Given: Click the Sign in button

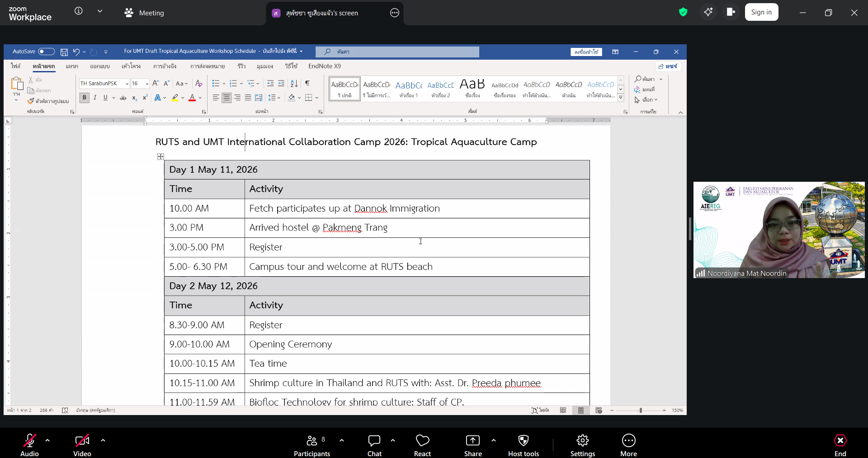Looking at the screenshot, I should pyautogui.click(x=761, y=12).
